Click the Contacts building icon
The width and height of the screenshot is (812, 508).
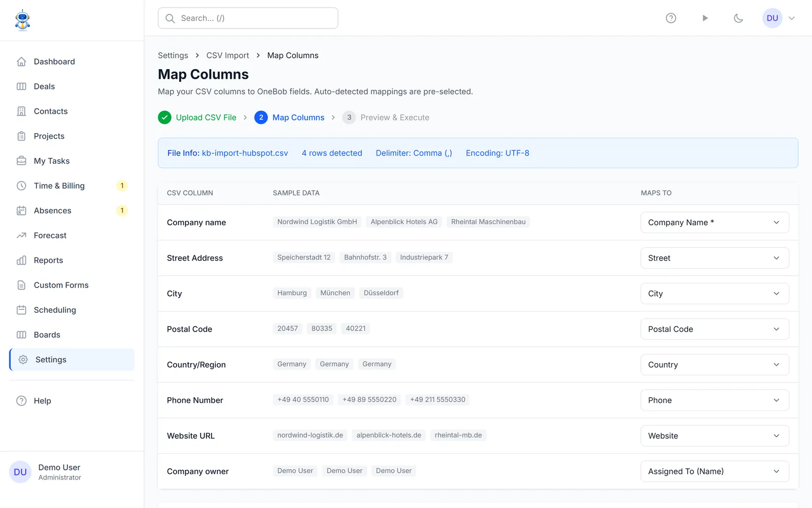(21, 111)
